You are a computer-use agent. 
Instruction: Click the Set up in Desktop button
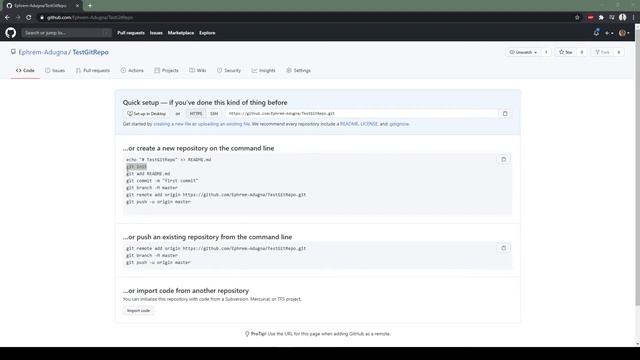[147, 113]
